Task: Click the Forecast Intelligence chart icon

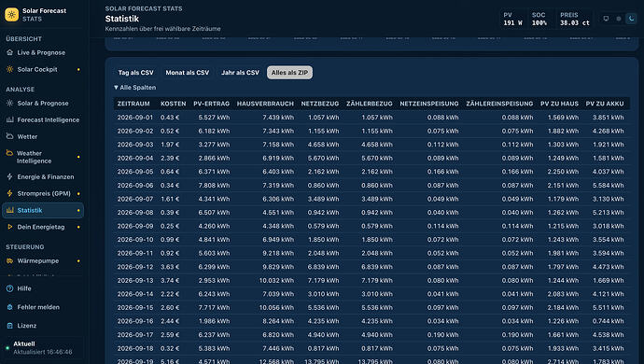Action: [10, 119]
